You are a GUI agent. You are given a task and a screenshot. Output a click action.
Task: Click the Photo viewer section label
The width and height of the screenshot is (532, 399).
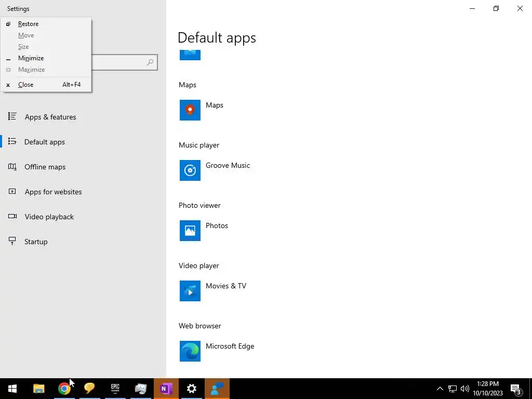click(x=199, y=205)
